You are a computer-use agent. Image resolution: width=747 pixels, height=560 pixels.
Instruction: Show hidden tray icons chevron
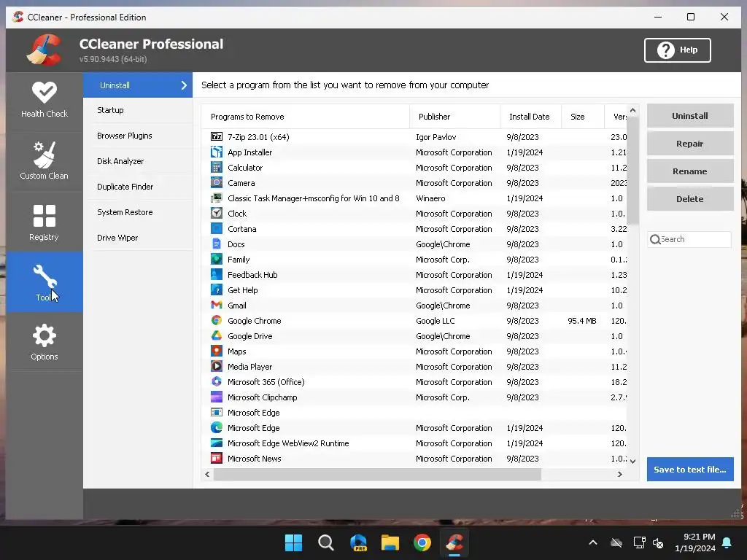593,542
